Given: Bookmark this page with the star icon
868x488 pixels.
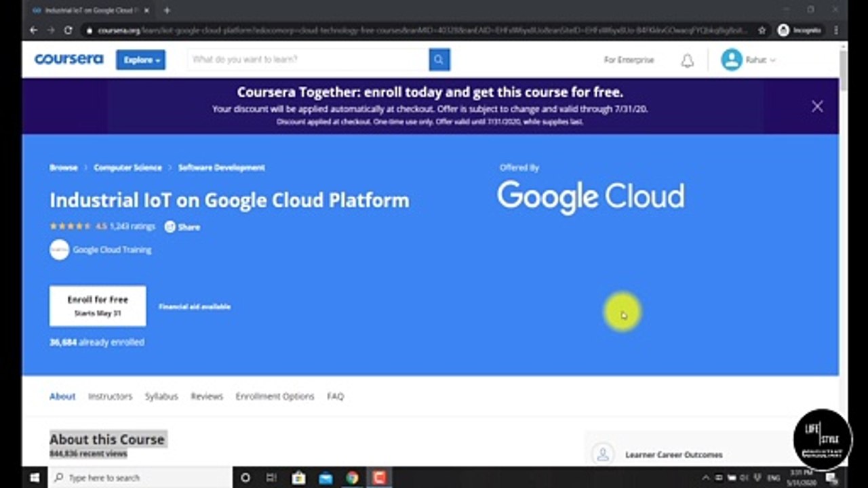Looking at the screenshot, I should (x=762, y=30).
